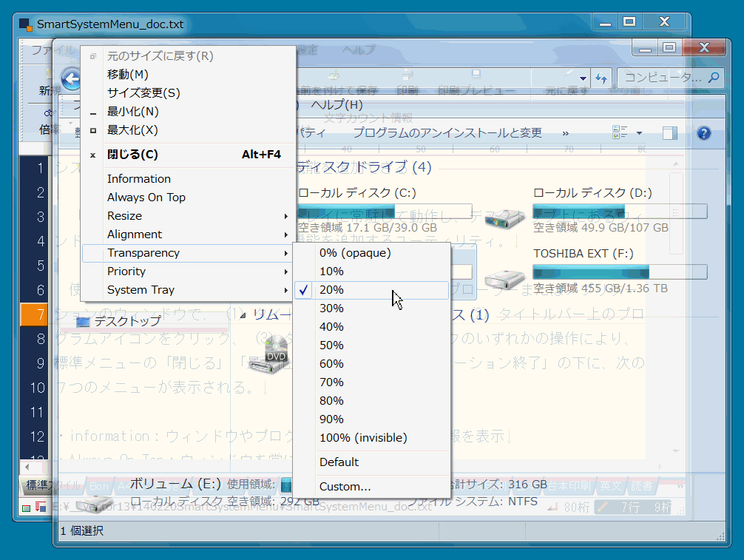Click the change view icon in Explorer toolbar
Viewport: 744px width, 560px height.
coord(620,132)
